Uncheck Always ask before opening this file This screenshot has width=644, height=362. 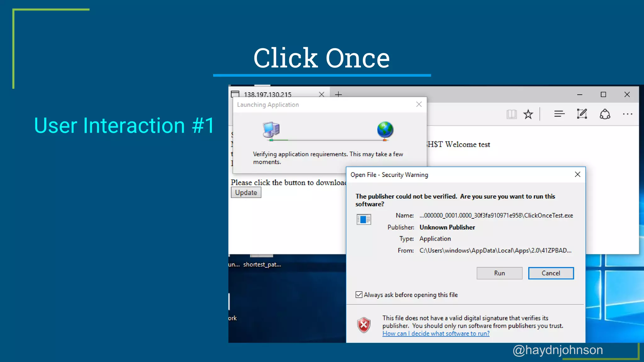pos(359,295)
